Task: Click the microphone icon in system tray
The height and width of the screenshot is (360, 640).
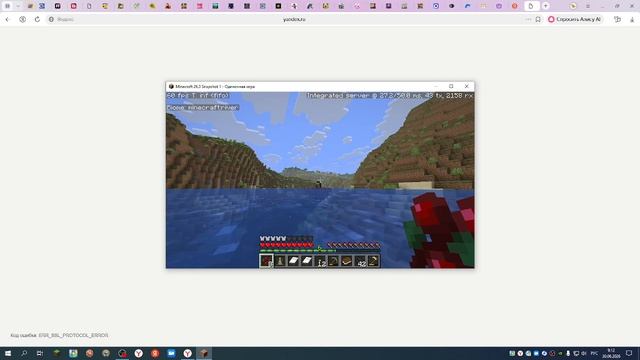Action: click(568, 353)
